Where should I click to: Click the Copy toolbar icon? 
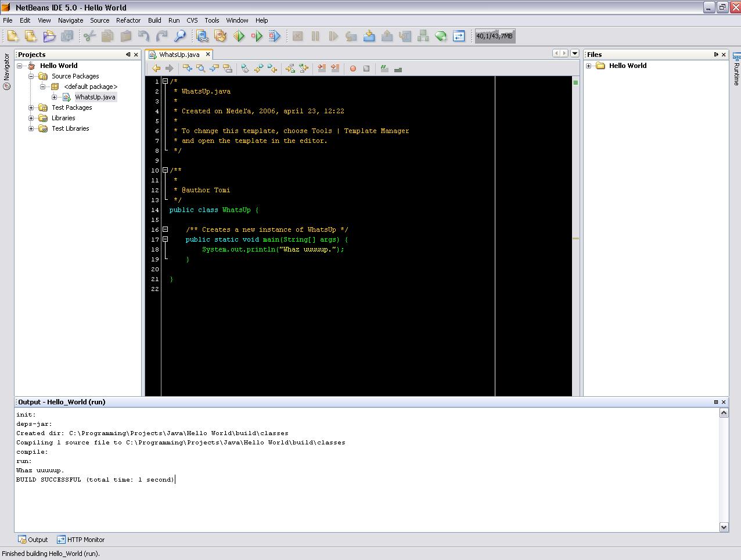(107, 36)
